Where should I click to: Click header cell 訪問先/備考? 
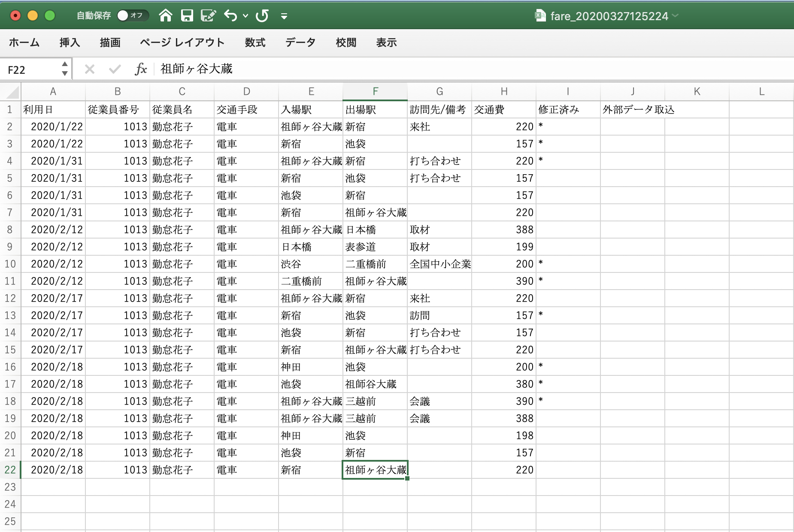point(439,109)
